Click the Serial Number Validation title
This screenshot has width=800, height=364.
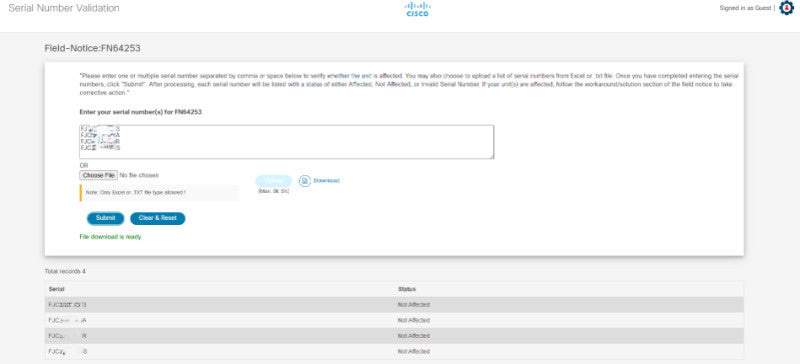tap(64, 8)
